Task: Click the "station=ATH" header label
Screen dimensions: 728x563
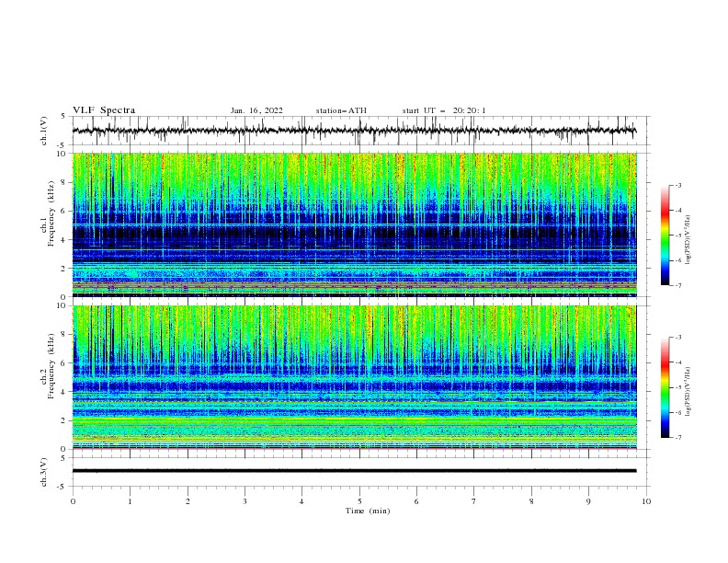Action: pos(341,110)
